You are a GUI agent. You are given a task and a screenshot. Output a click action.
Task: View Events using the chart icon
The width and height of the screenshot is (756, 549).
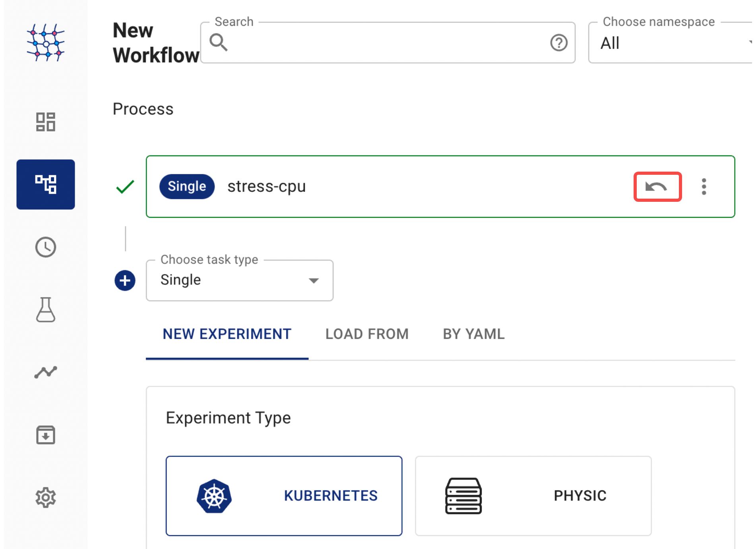coord(45,372)
